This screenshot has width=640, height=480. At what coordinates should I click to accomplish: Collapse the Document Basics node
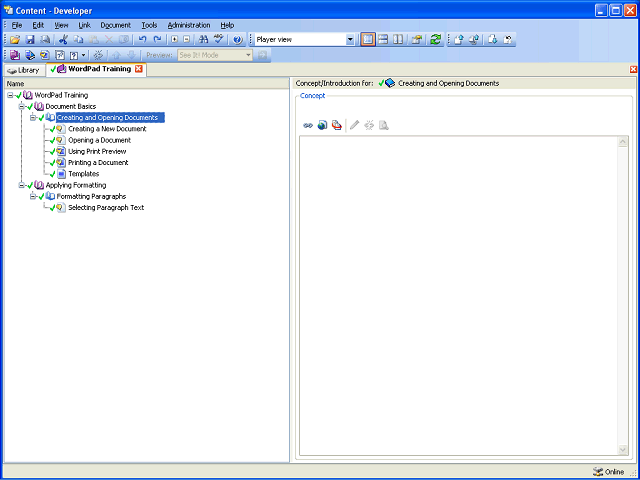click(x=22, y=107)
